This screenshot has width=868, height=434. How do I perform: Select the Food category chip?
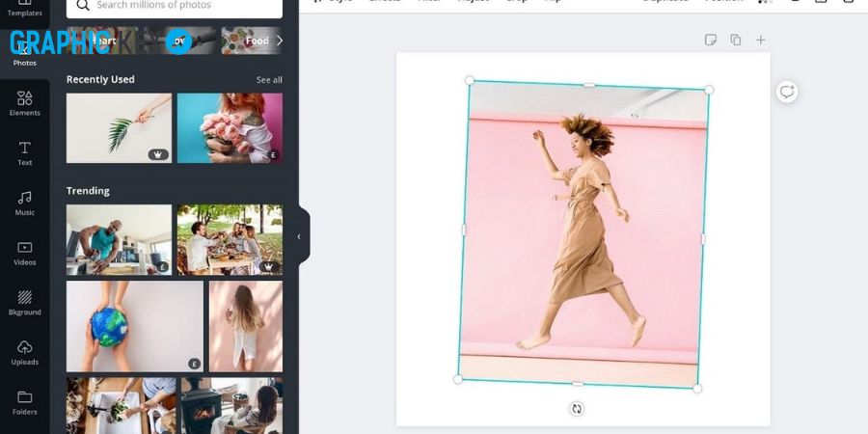tap(252, 41)
